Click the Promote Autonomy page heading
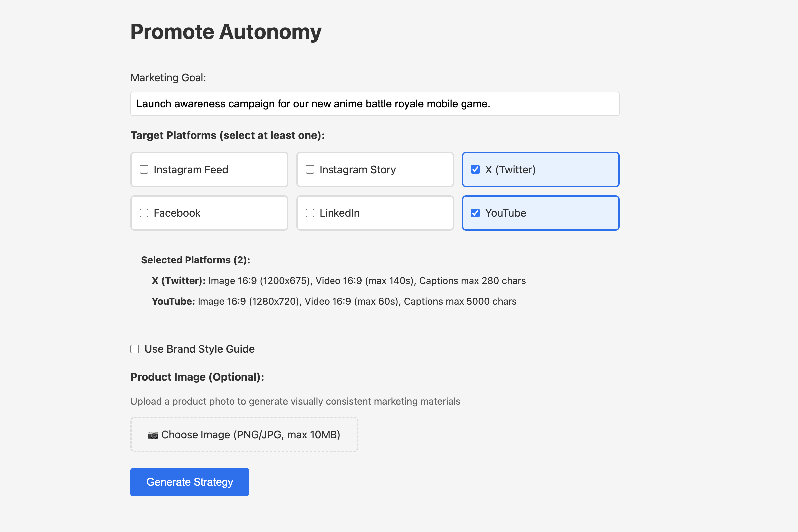This screenshot has height=532, width=798. pyautogui.click(x=226, y=32)
